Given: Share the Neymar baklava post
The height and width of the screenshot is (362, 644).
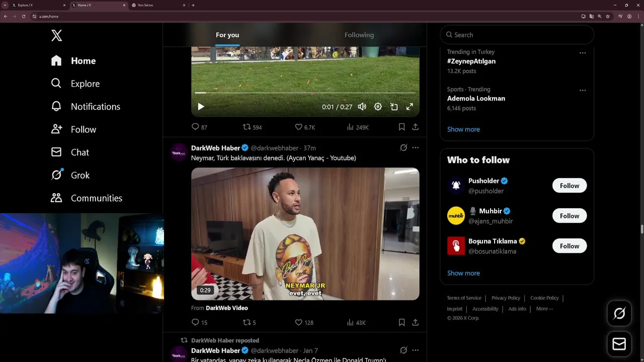Looking at the screenshot, I should pyautogui.click(x=415, y=322).
